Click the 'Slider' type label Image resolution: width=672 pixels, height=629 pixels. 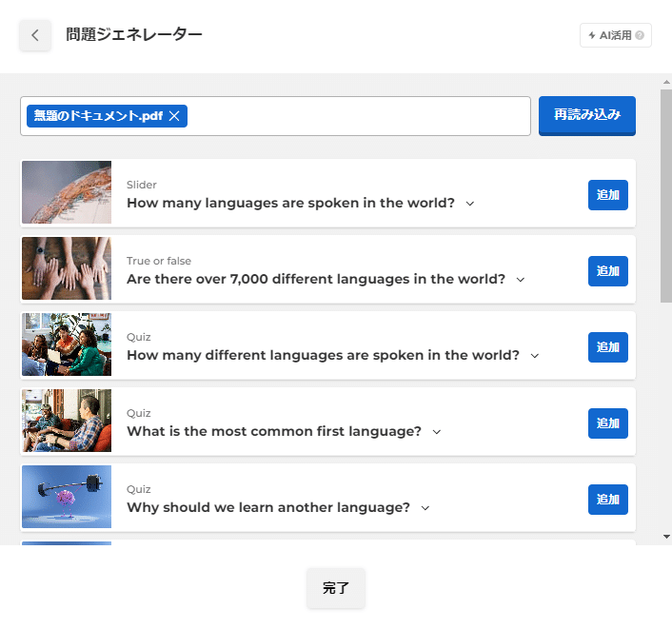[142, 185]
